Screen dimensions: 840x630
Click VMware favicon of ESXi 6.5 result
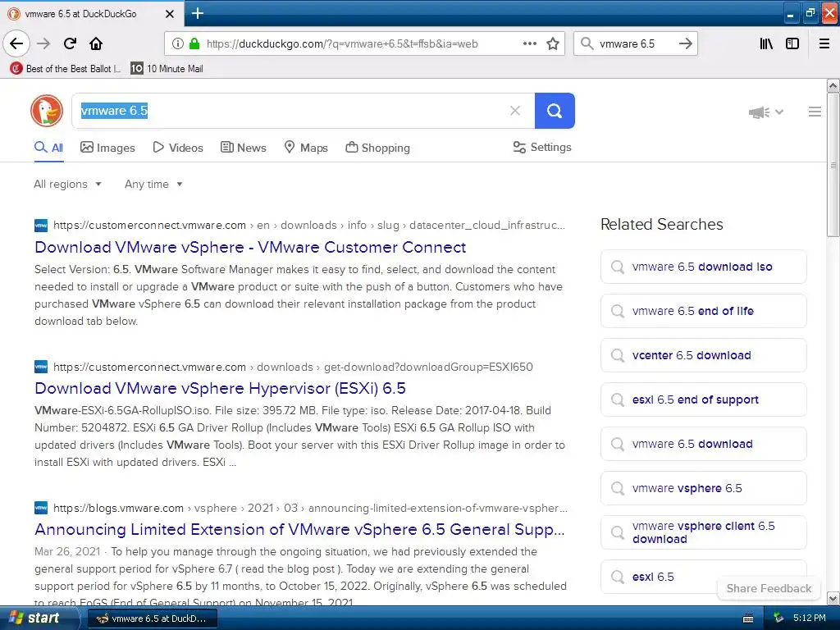[41, 367]
